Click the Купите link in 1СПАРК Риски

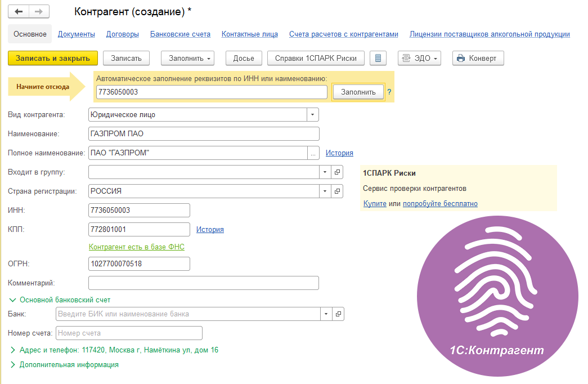coord(375,203)
